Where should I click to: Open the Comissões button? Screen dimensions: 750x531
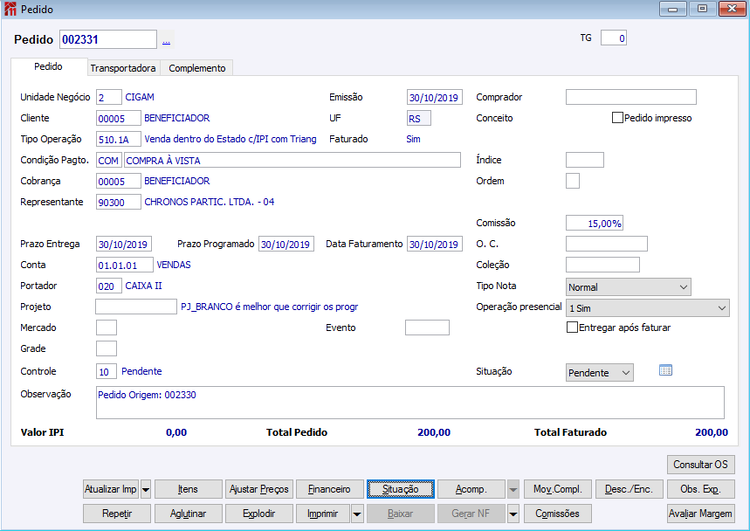pyautogui.click(x=558, y=514)
